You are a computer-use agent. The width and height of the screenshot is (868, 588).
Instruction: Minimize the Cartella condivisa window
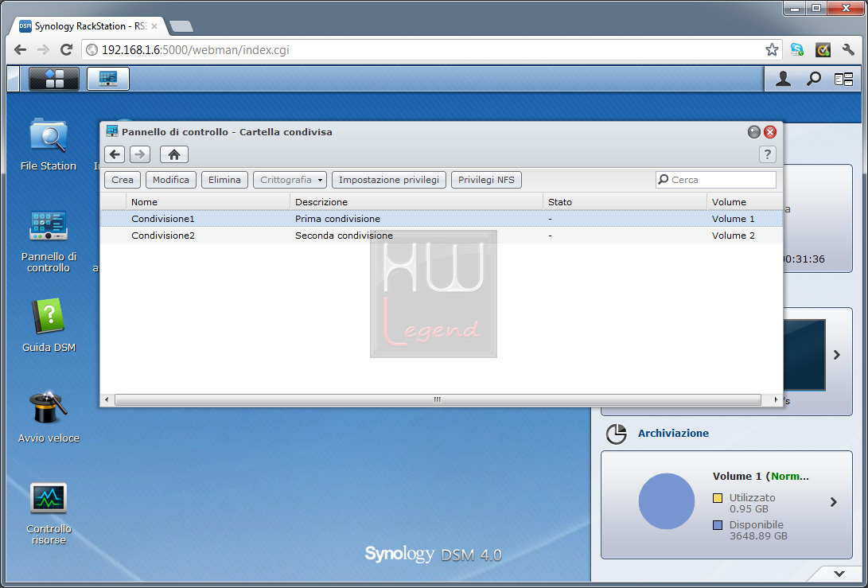tap(754, 132)
